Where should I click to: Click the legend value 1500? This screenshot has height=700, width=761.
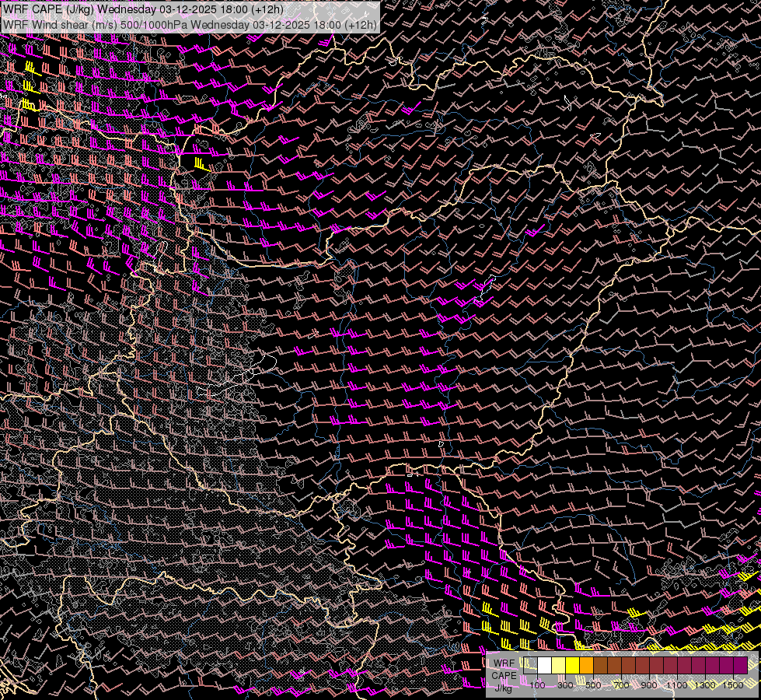point(733,685)
